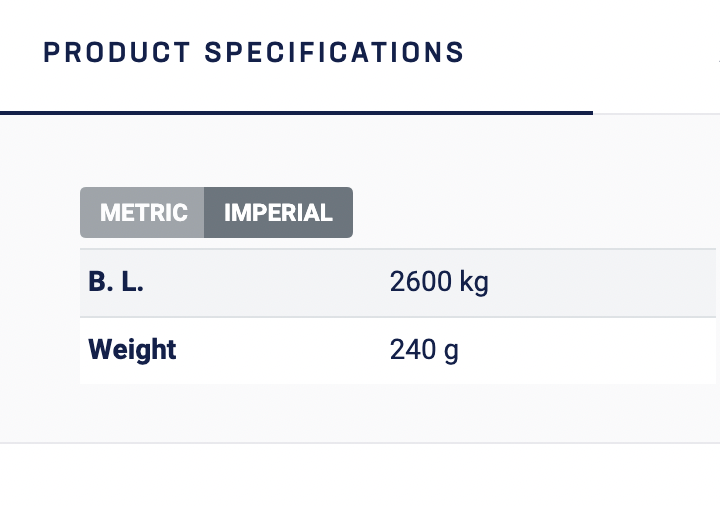
Task: Click the number 2600 in the table
Action: [420, 283]
